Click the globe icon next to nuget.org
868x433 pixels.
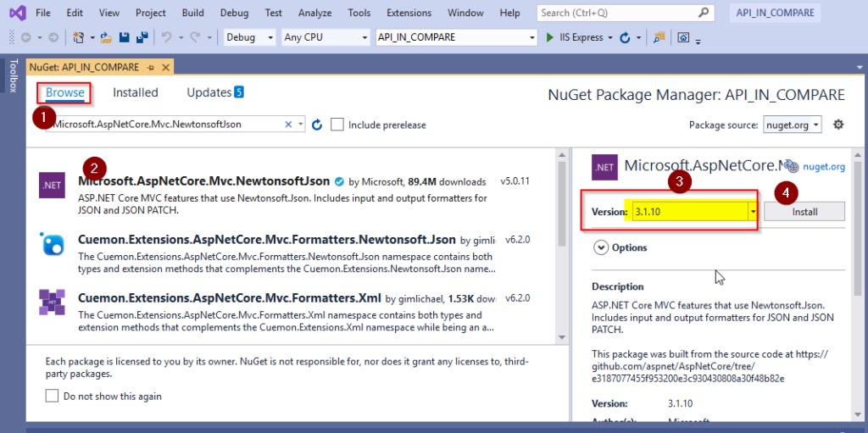tap(793, 166)
